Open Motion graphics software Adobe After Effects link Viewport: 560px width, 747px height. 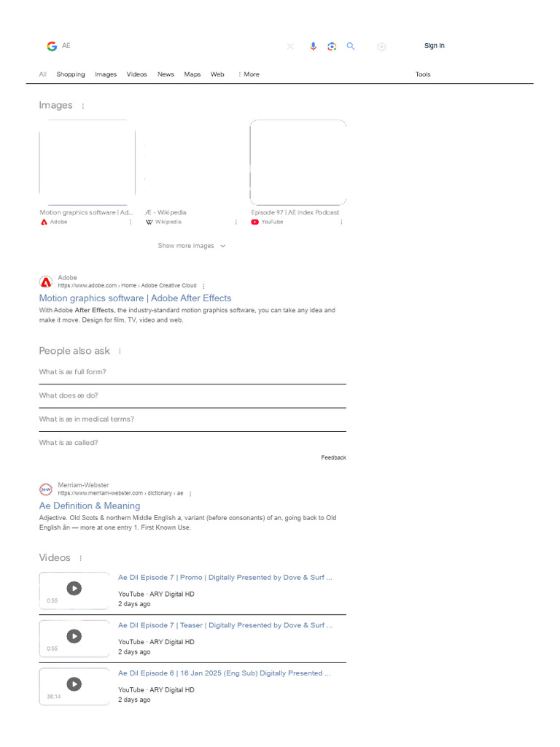[x=135, y=298]
